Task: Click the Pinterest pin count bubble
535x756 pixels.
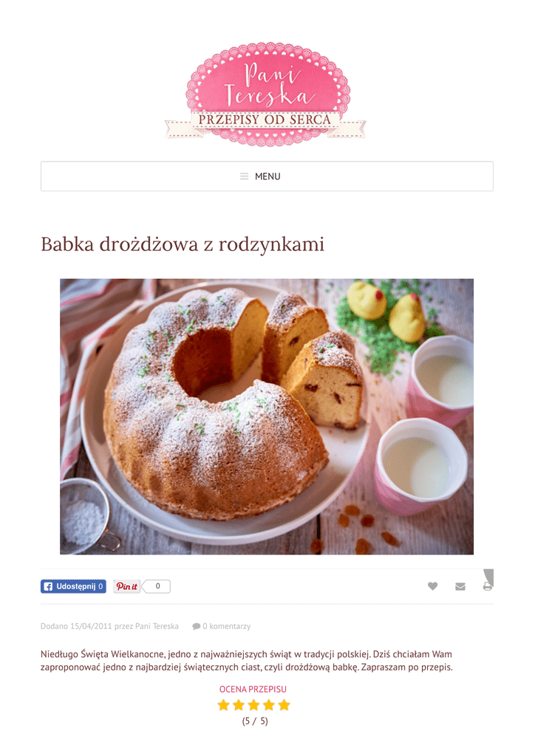Action: (157, 586)
